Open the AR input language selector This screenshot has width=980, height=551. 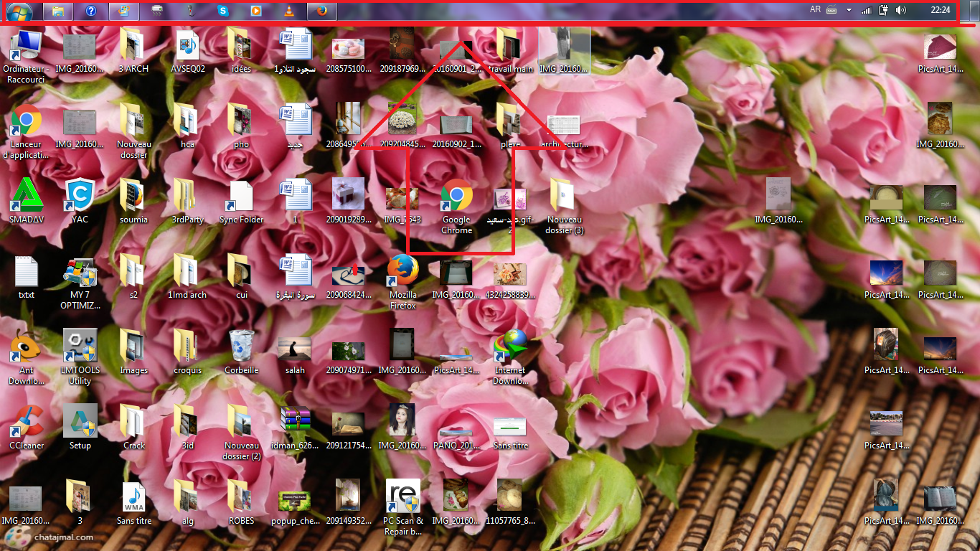pos(815,10)
